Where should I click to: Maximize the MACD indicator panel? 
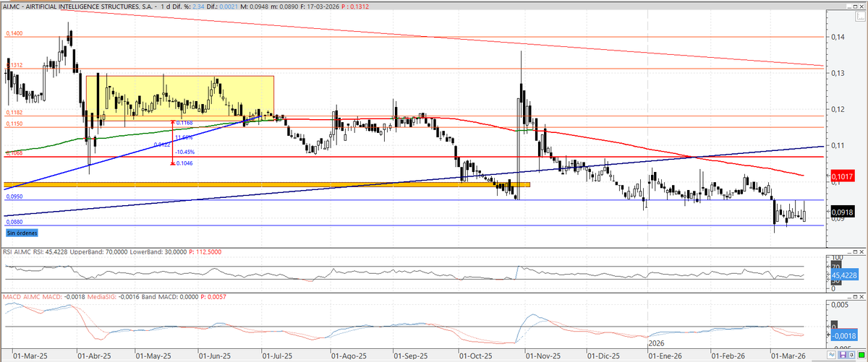click(855, 297)
